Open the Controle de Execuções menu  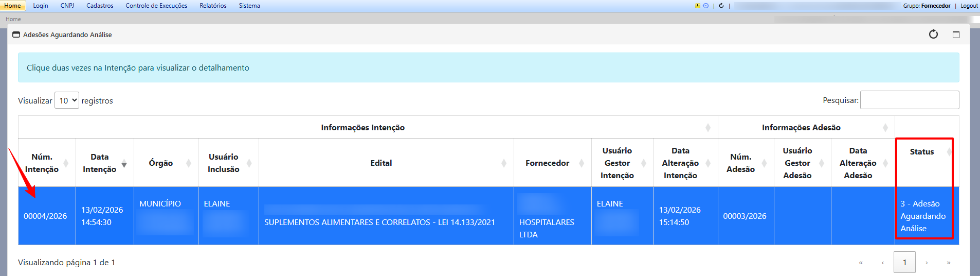pos(156,6)
